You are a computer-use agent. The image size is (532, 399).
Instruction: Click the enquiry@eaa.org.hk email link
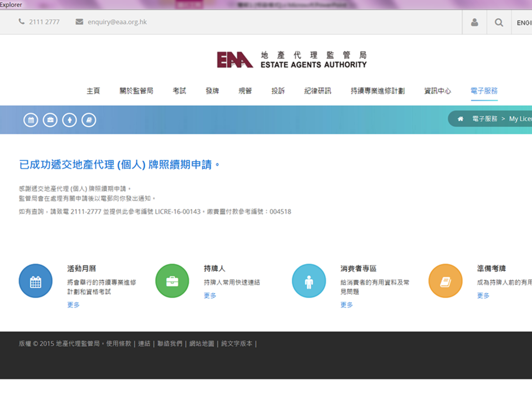click(x=117, y=22)
